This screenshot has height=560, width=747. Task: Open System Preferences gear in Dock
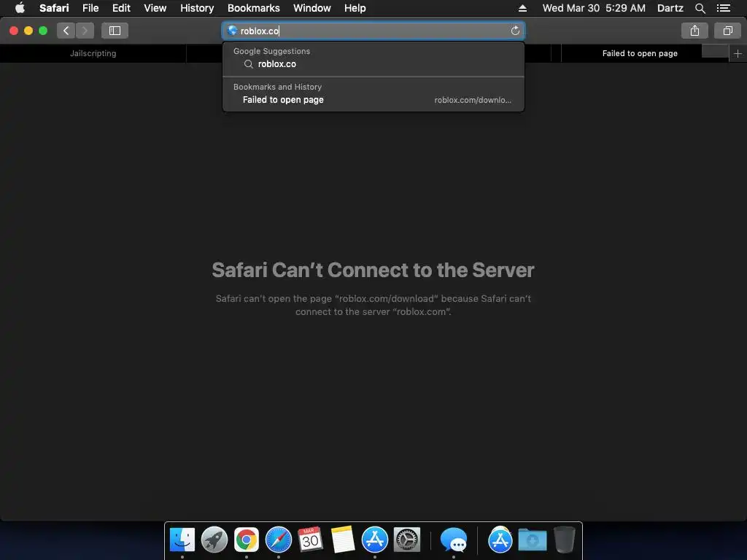pyautogui.click(x=407, y=540)
